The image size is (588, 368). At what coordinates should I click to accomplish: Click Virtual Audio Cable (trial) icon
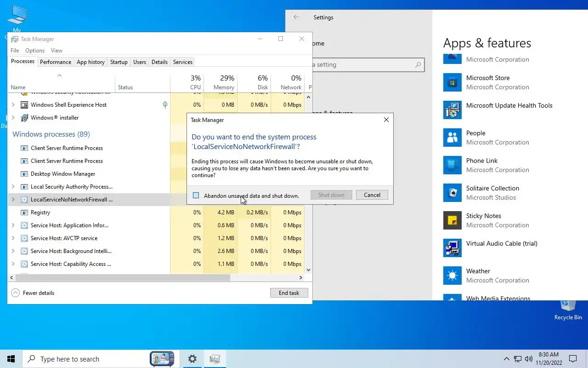pyautogui.click(x=452, y=248)
